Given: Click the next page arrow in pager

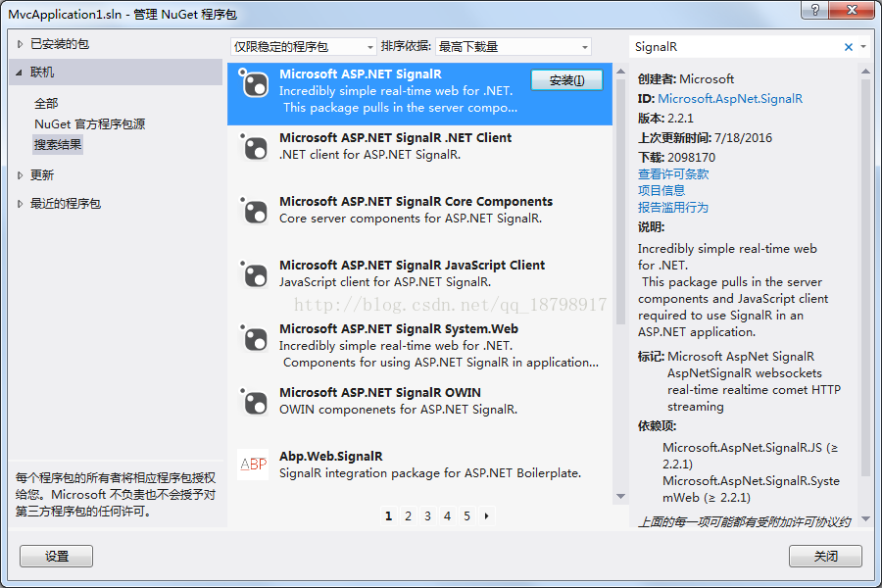Looking at the screenshot, I should click(x=486, y=516).
